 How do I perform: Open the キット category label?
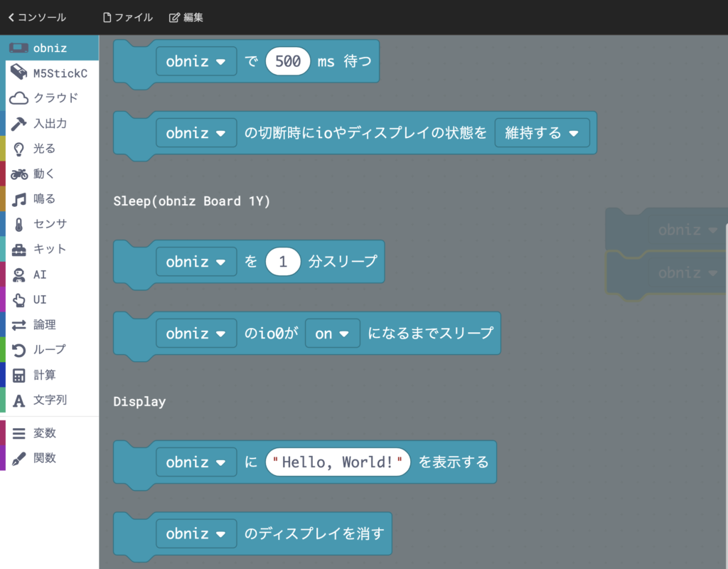pos(50,249)
